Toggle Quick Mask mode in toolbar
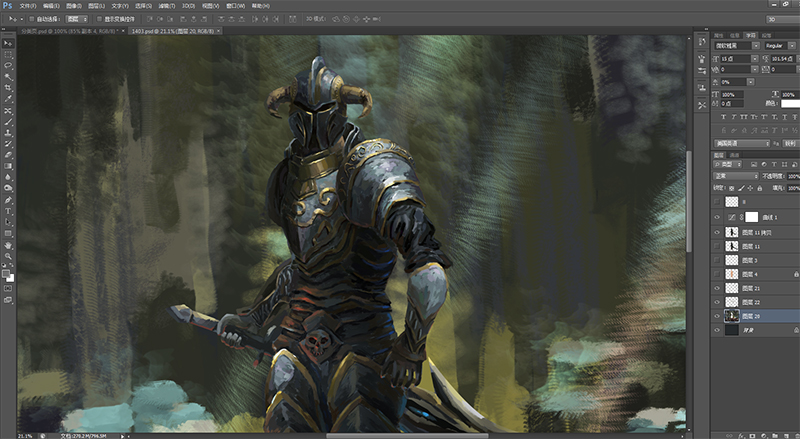 click(x=8, y=288)
